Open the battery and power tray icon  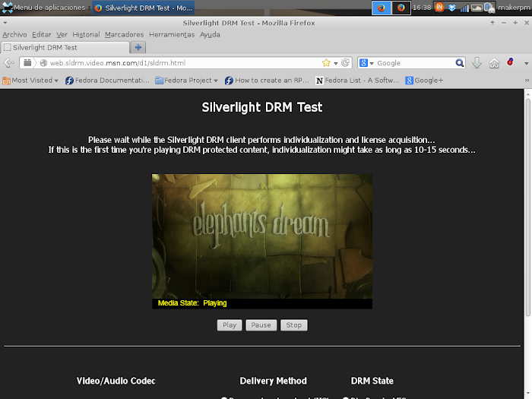coord(489,8)
